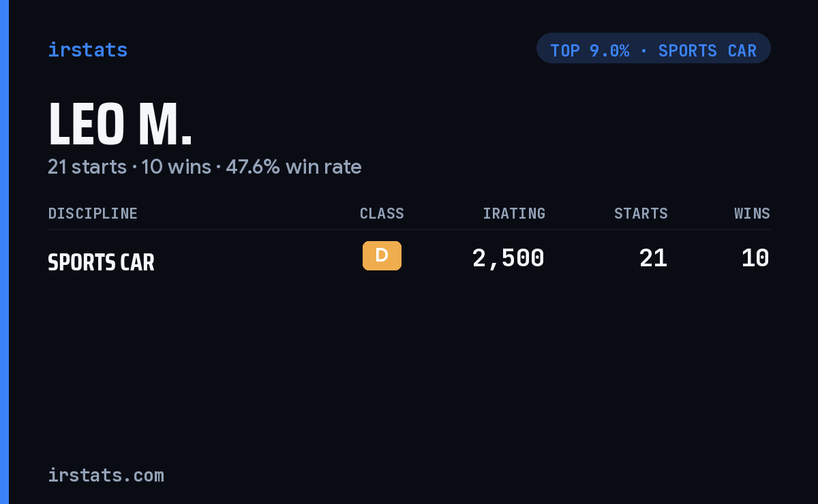Click the 2,500 iRating value
This screenshot has width=818, height=504.
tap(508, 258)
